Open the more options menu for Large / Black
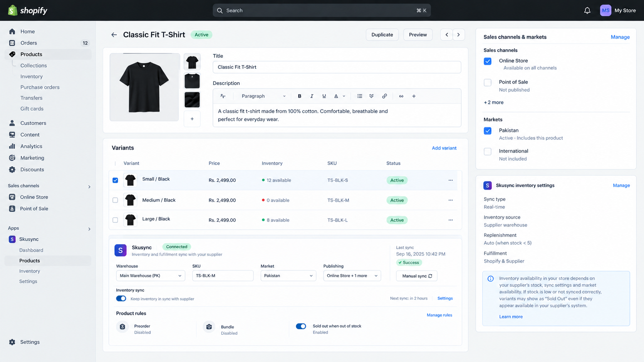Viewport: 644px width, 362px height. pos(451,220)
